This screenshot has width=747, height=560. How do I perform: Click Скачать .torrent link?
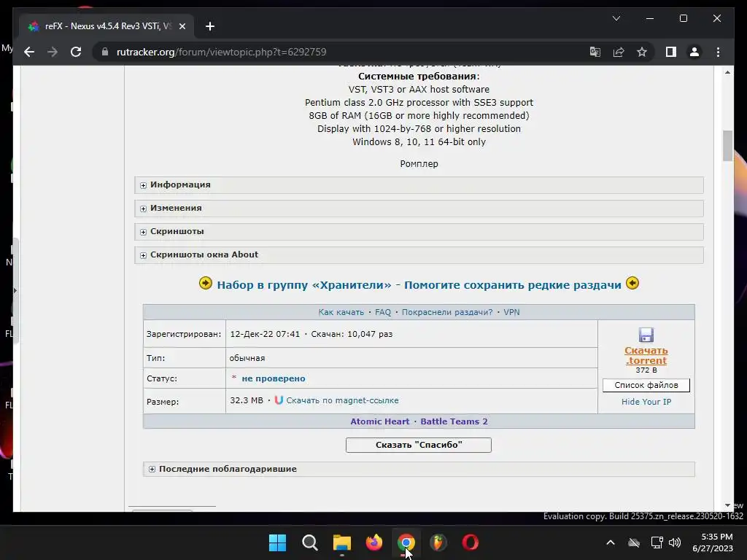tap(646, 355)
